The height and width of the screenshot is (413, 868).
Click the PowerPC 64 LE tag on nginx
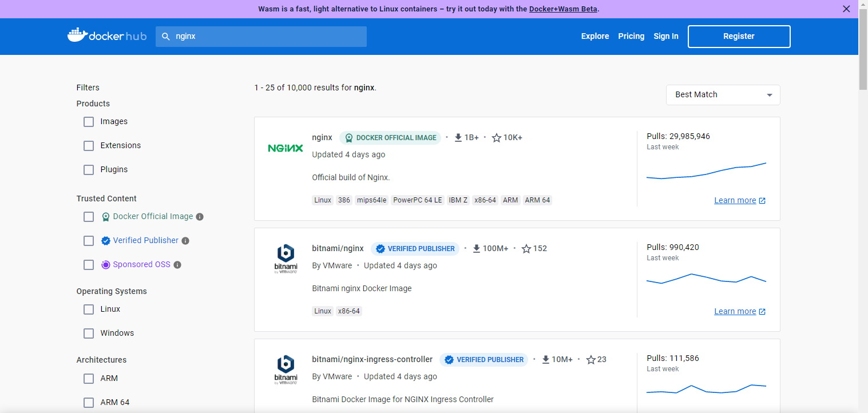pos(418,200)
